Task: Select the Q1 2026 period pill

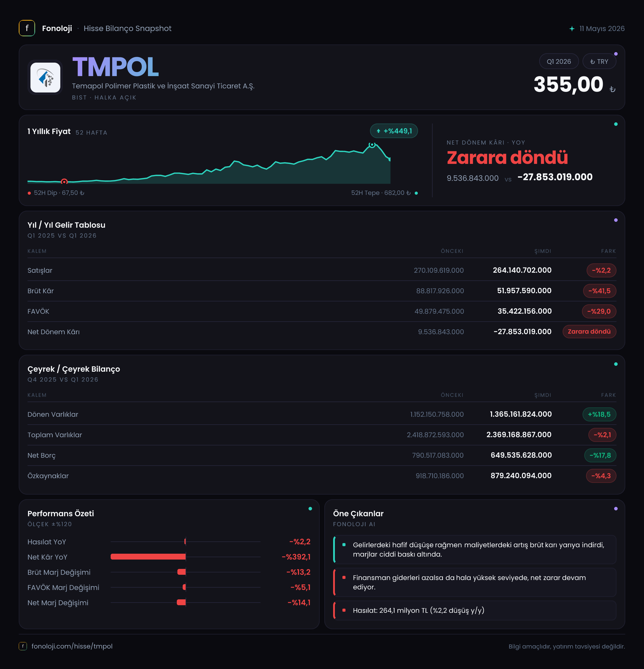Action: [559, 61]
